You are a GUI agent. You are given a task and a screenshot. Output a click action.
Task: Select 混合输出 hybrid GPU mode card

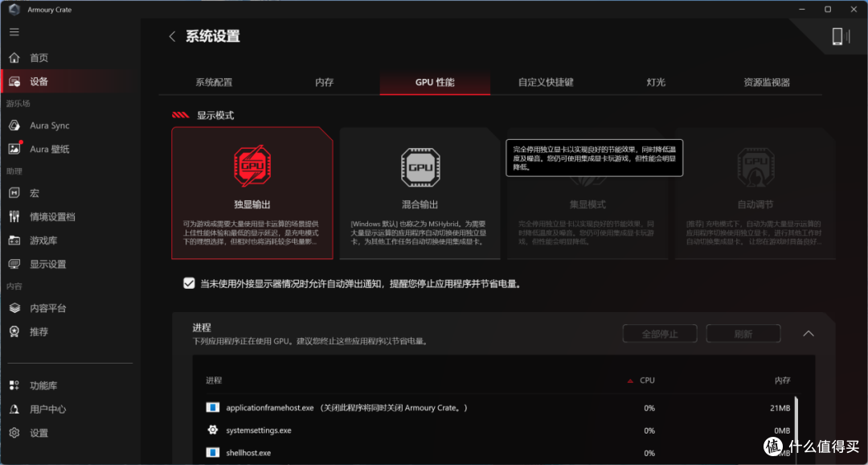(420, 193)
